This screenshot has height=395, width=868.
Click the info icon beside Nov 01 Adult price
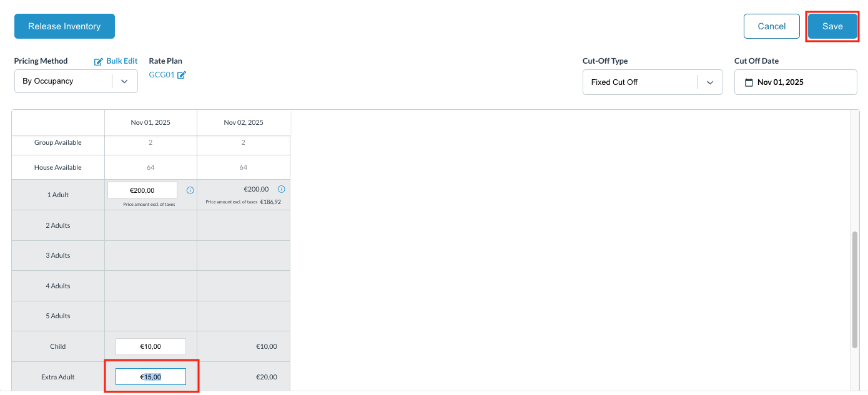pos(190,190)
